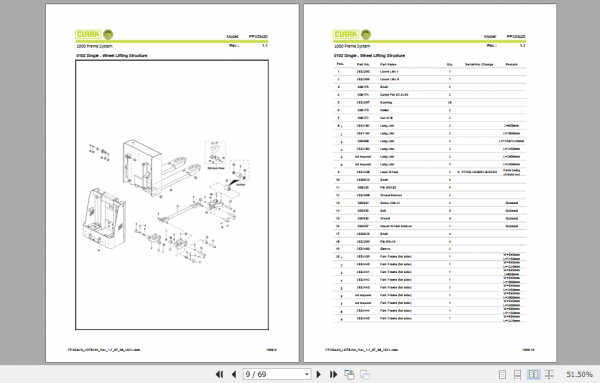Switch to two-page continuous view
This screenshot has height=383, width=600.
[x=549, y=375]
